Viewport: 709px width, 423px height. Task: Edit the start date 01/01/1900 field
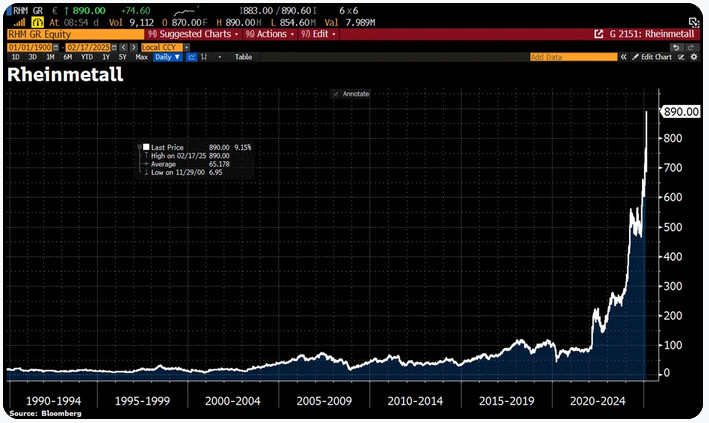pos(30,47)
